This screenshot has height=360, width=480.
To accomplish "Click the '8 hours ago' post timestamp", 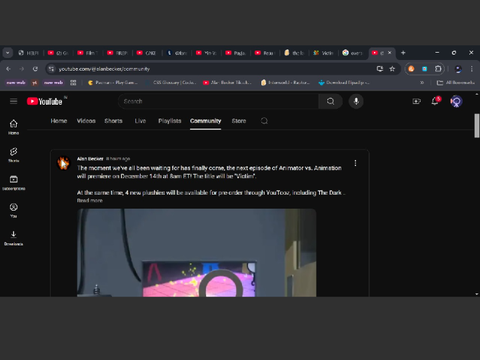I will click(x=118, y=159).
